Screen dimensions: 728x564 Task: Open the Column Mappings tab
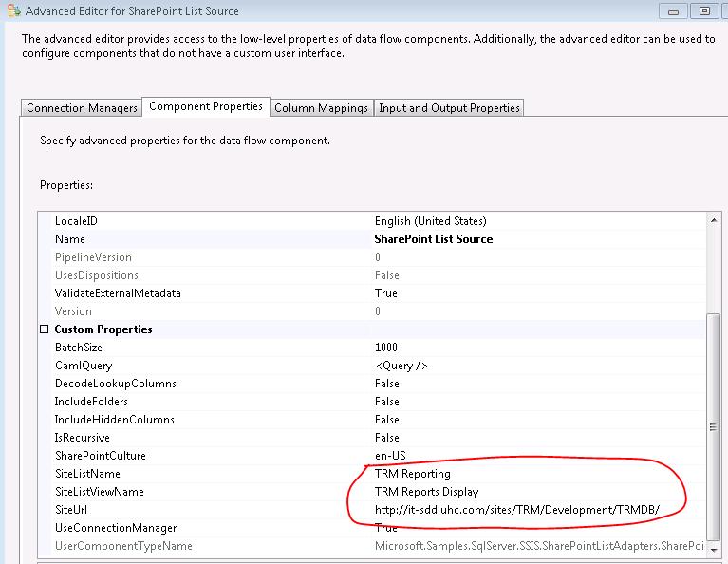[321, 108]
